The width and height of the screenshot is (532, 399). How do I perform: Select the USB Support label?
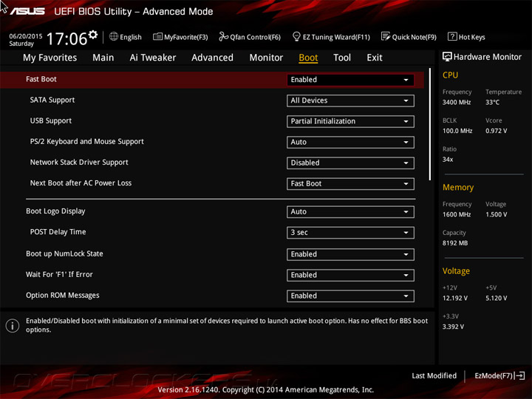click(x=50, y=120)
